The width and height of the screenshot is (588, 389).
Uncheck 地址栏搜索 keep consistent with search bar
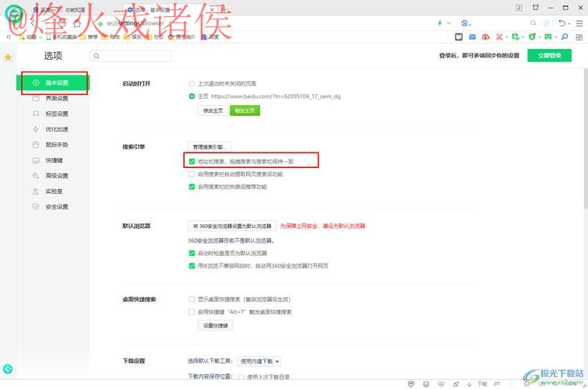coord(192,162)
